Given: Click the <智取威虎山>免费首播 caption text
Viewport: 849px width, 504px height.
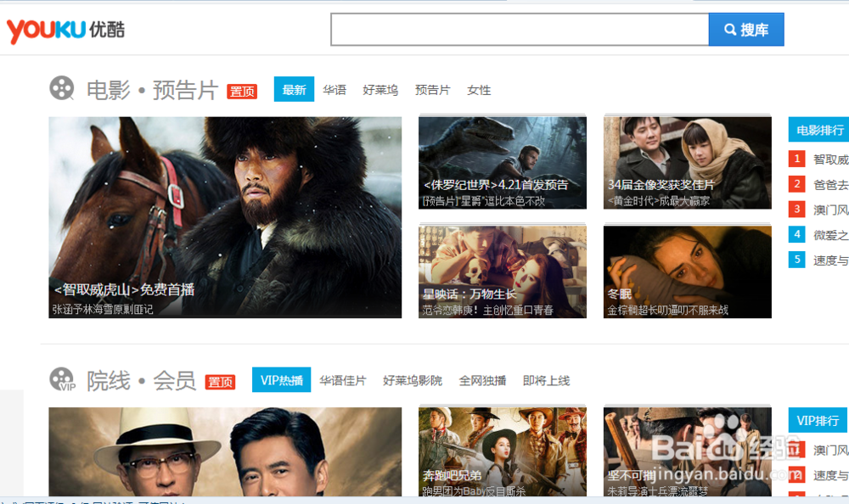Looking at the screenshot, I should tap(124, 289).
